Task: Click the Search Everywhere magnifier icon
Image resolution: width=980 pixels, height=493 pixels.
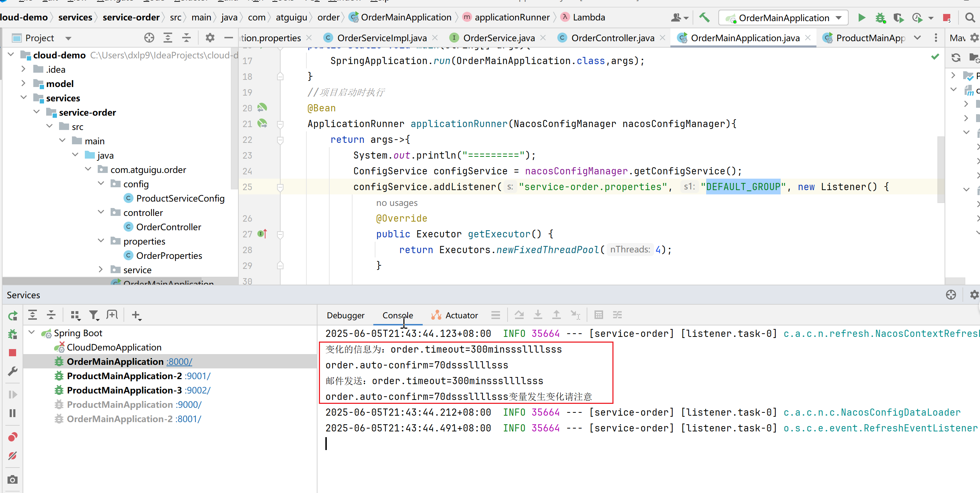Action: pos(970,18)
